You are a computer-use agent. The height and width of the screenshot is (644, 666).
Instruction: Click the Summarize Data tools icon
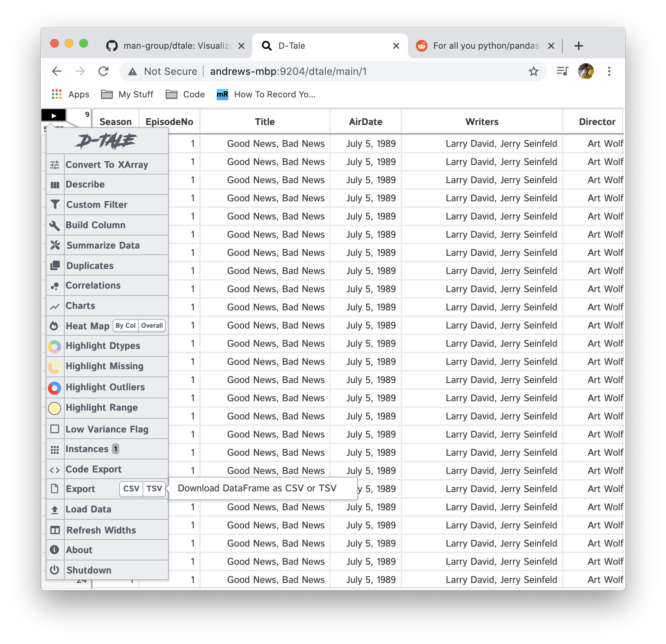coord(55,245)
